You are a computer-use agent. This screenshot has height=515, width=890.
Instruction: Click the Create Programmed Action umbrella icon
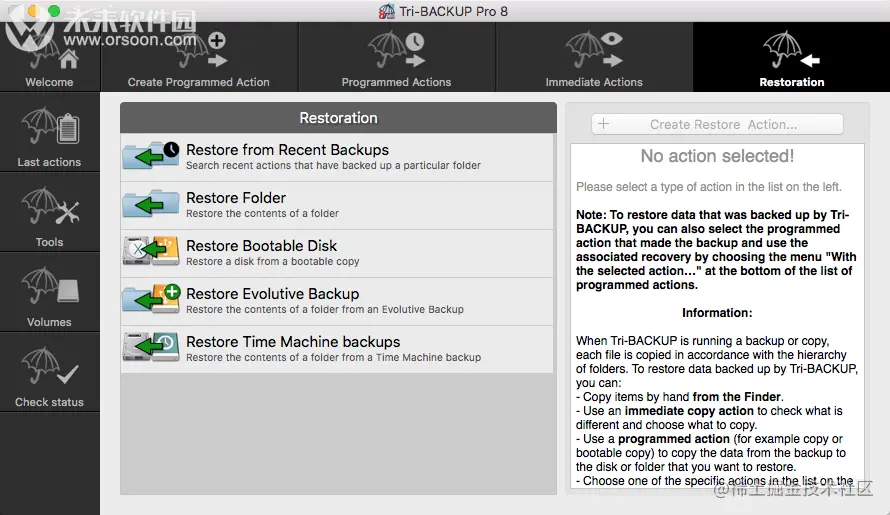pos(199,50)
